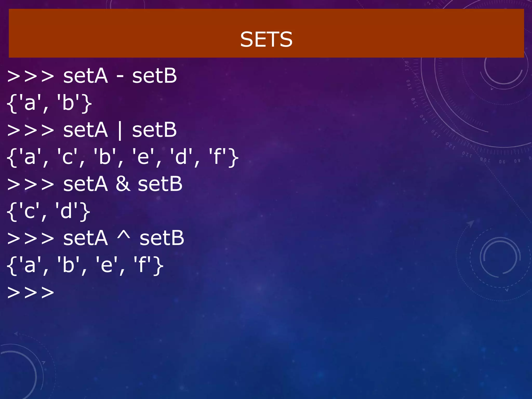Screen dimensions: 532x399
Task: Select the 'd' element in the union result
Action: (x=181, y=157)
